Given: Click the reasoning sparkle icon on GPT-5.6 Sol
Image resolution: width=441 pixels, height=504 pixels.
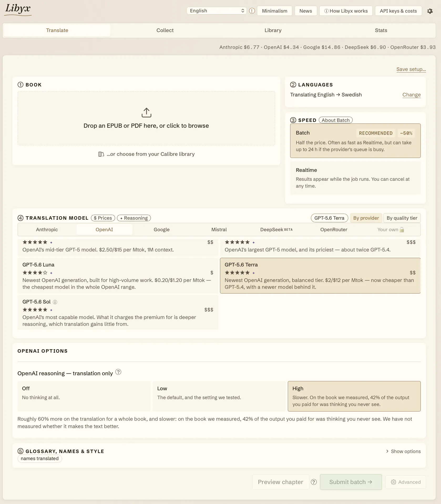Looking at the screenshot, I should pos(51,310).
